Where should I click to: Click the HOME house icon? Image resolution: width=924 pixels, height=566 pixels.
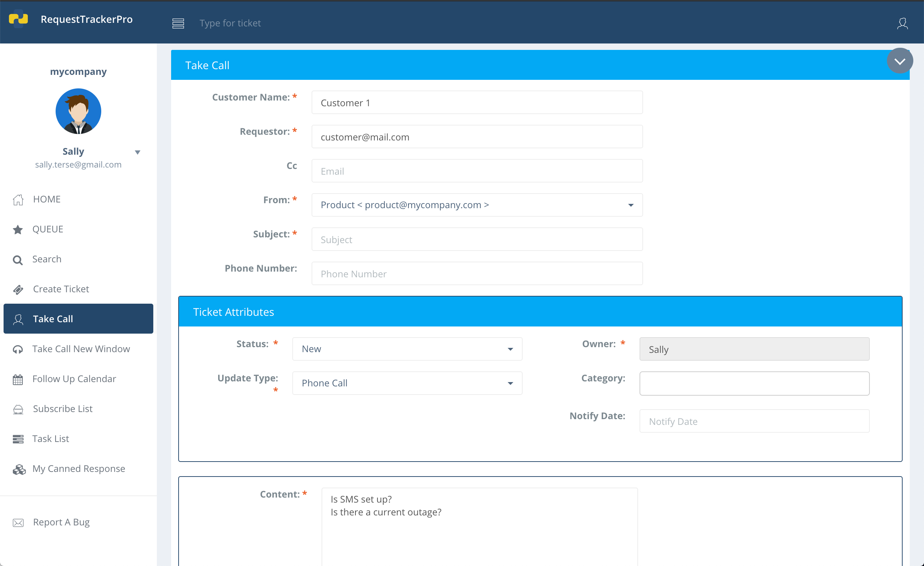[18, 199]
